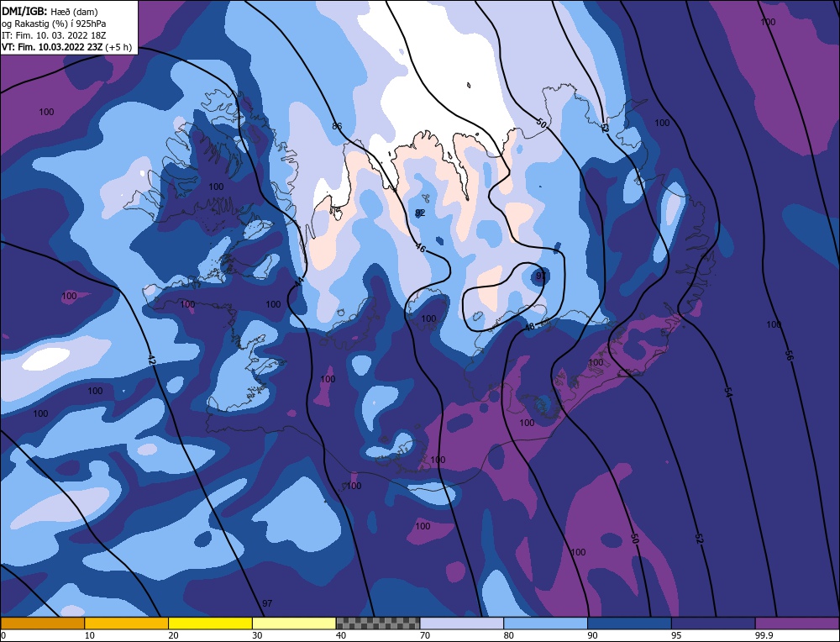This screenshot has height=642, width=840.
Task: Click the '40' legend scale value
Action: 341,635
